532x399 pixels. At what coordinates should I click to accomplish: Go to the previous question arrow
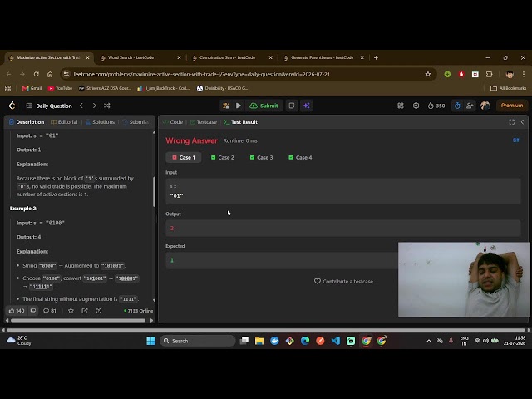81,106
